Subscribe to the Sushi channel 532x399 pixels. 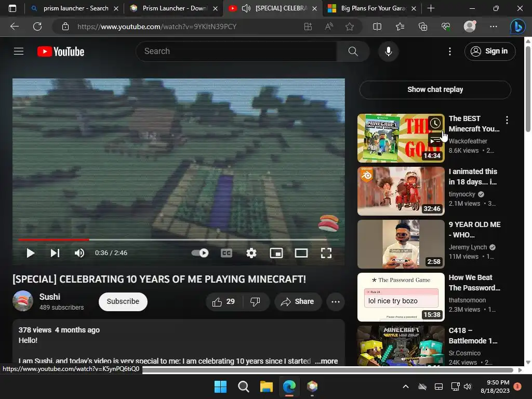(123, 302)
